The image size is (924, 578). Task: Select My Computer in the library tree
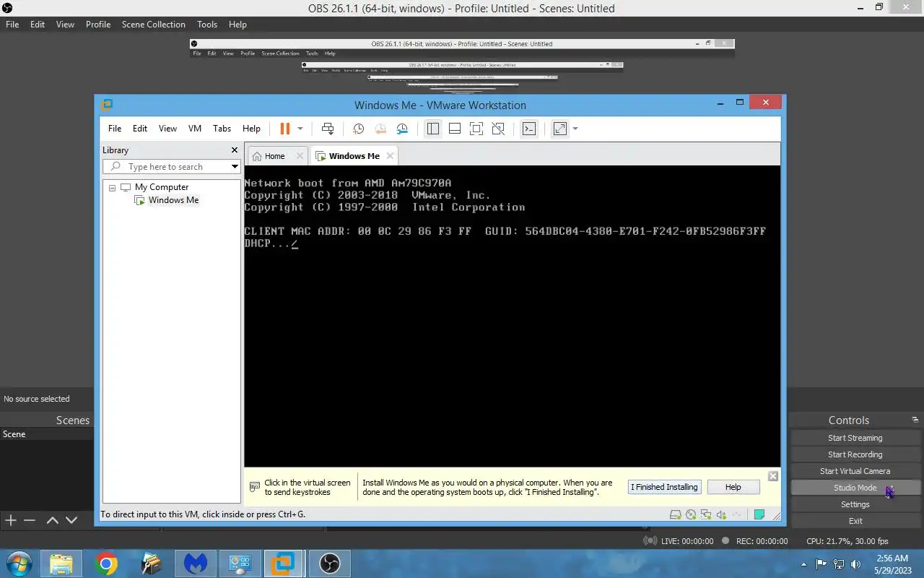coord(162,187)
